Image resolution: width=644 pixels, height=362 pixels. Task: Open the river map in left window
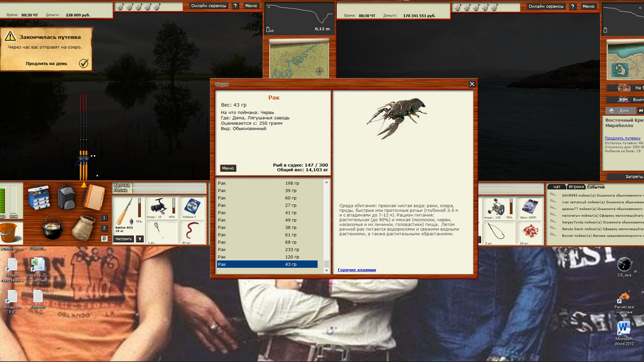coord(299,59)
